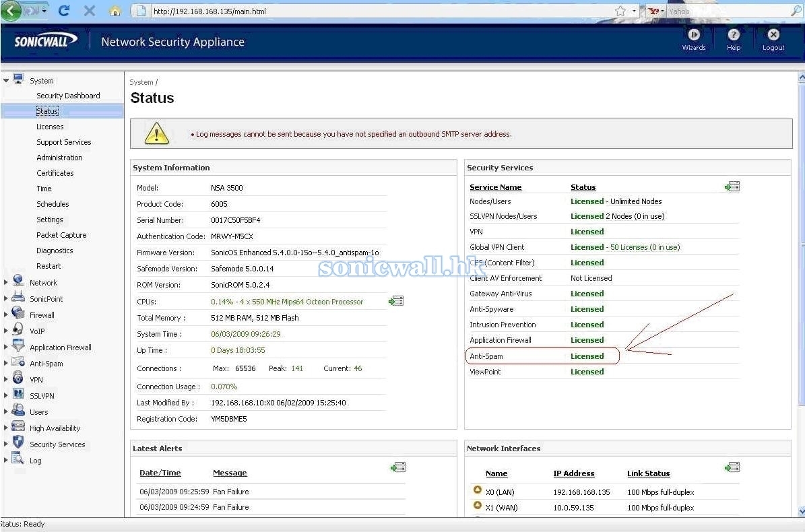Open the Security Services panel arrow icon
805x532 pixels.
(x=732, y=187)
